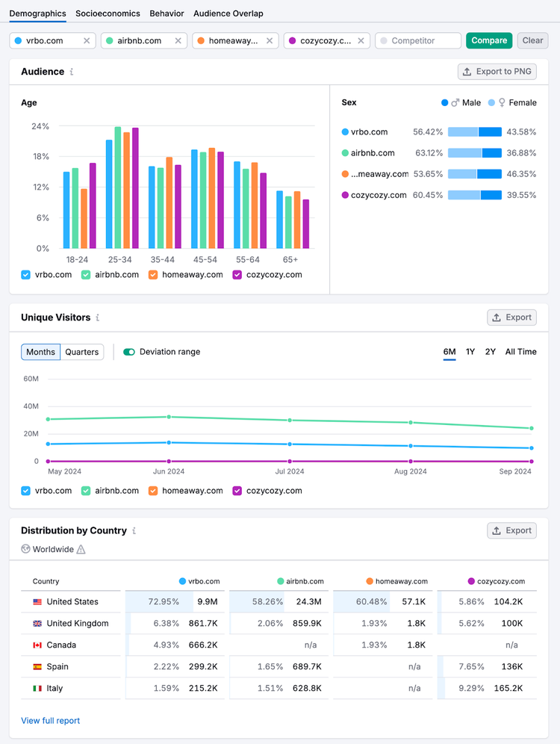This screenshot has width=560, height=744.
Task: Open the Audience Overlap tab
Action: (228, 13)
